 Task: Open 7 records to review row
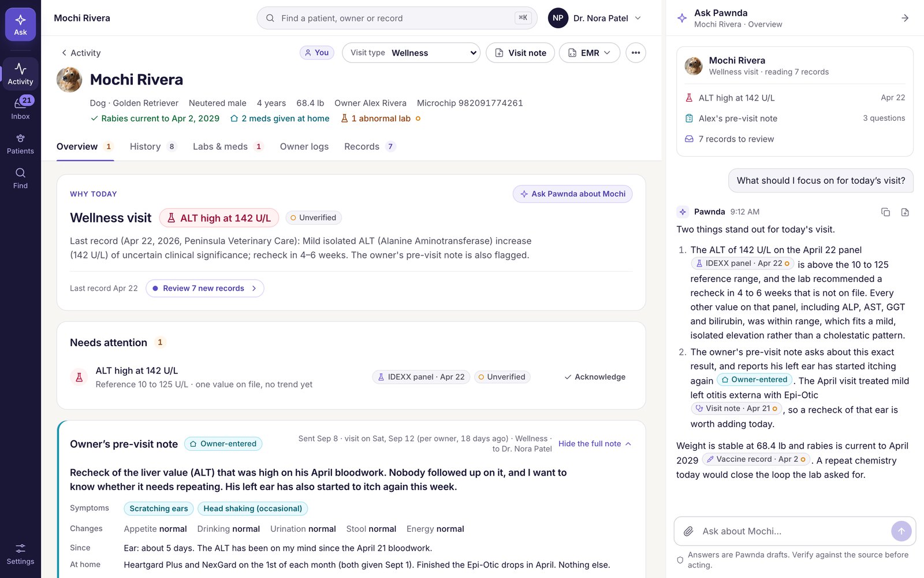click(x=795, y=139)
